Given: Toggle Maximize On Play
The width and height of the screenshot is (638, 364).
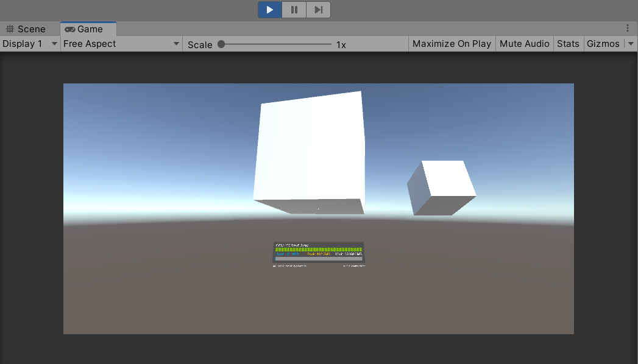Looking at the screenshot, I should 452,44.
